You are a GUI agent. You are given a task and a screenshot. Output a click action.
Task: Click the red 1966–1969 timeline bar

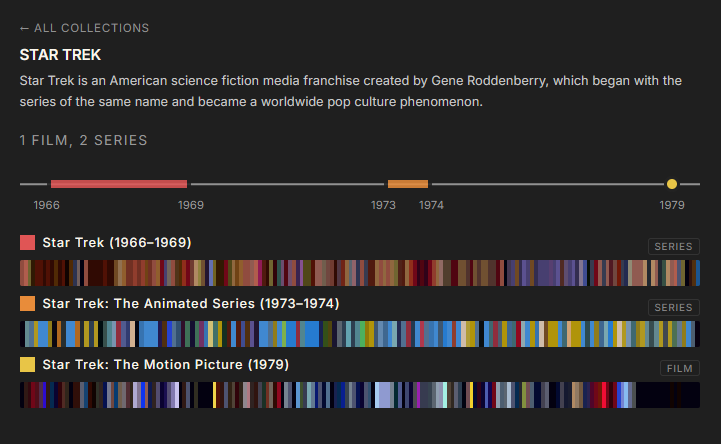click(119, 184)
